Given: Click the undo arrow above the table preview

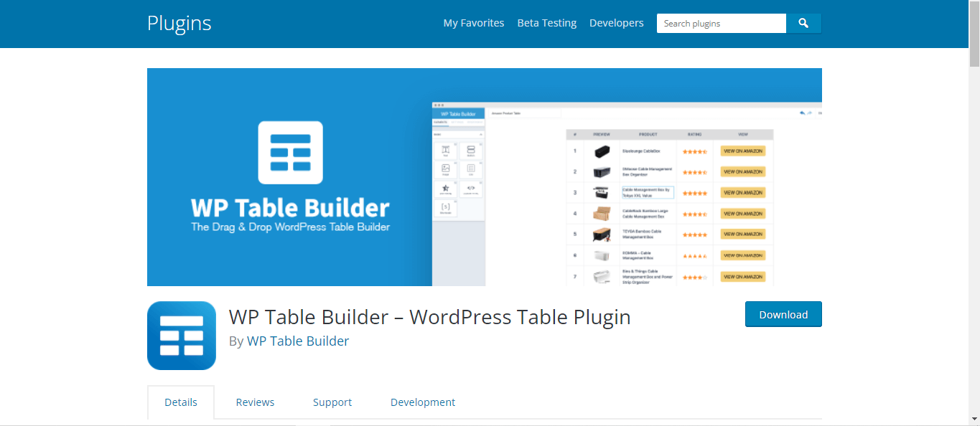Looking at the screenshot, I should click(x=802, y=113).
